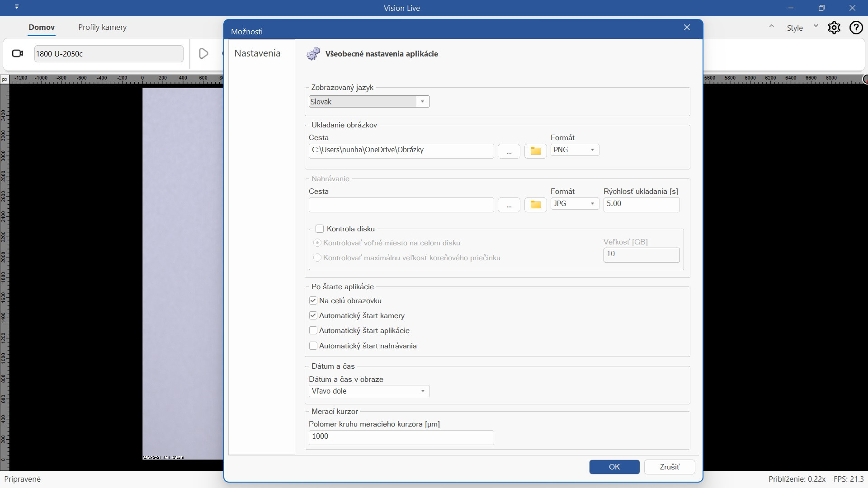Click the camera icon beside device name
Viewport: 868px width, 488px height.
[x=17, y=54]
